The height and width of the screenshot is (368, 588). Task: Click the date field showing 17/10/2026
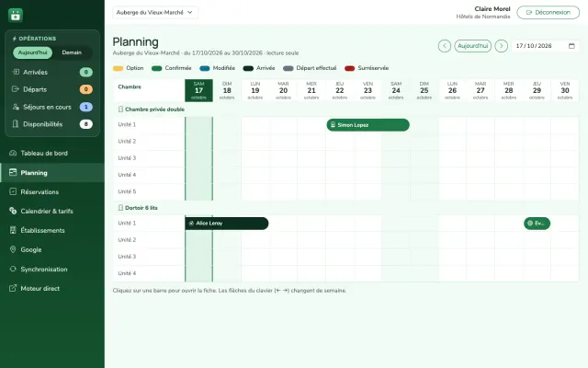(x=545, y=46)
